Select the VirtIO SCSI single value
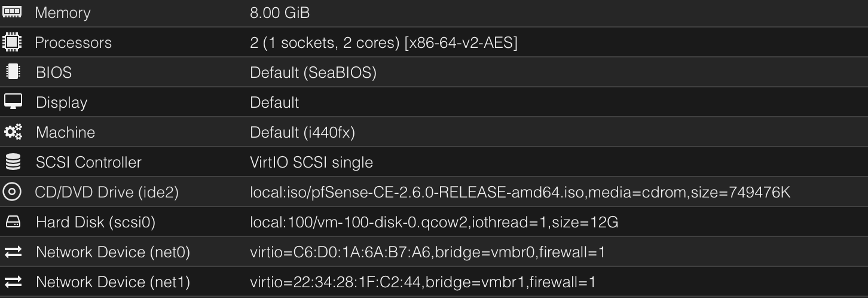This screenshot has width=868, height=298. [311, 163]
